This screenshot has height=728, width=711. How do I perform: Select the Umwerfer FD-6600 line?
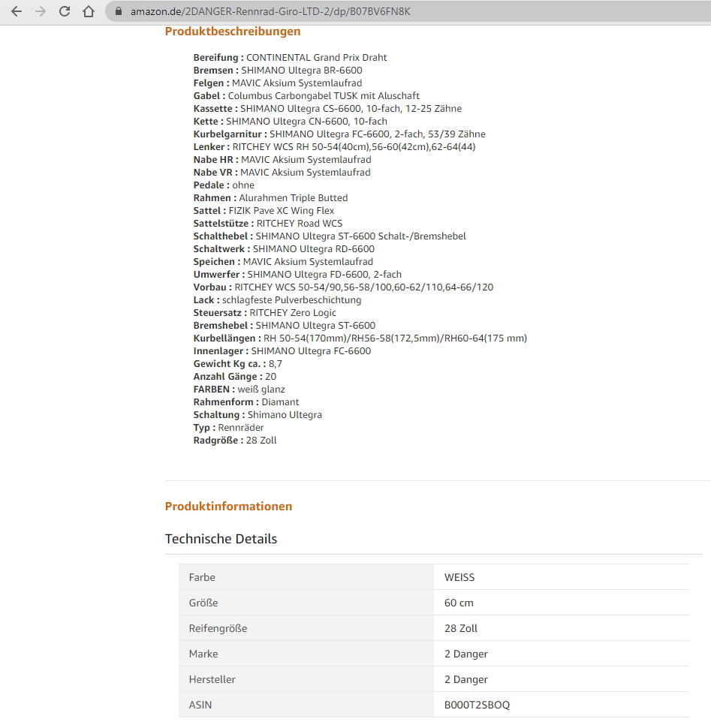[297, 275]
